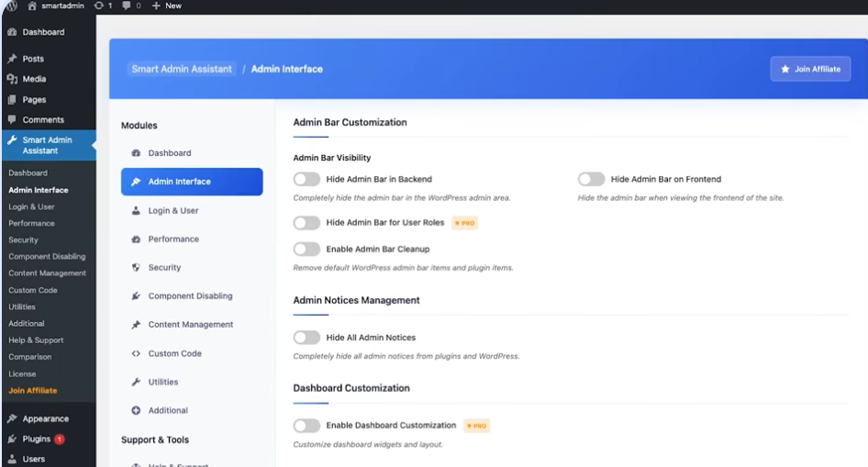Click the Security shield icon

[136, 267]
